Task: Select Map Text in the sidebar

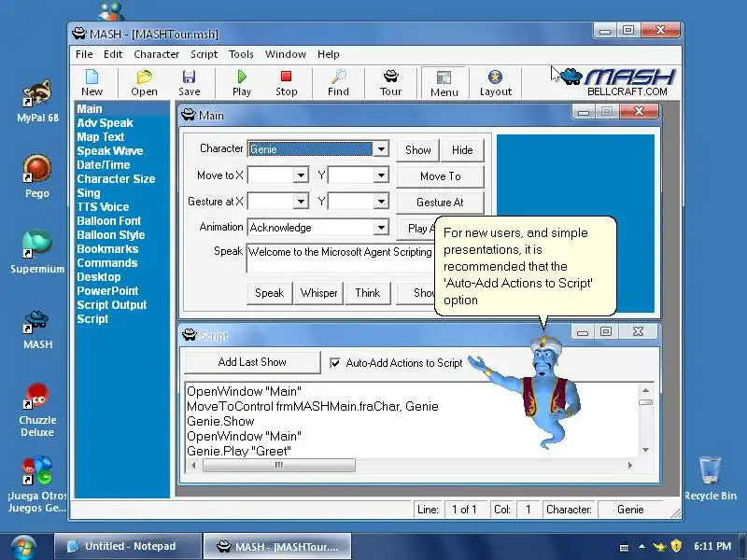Action: [101, 137]
